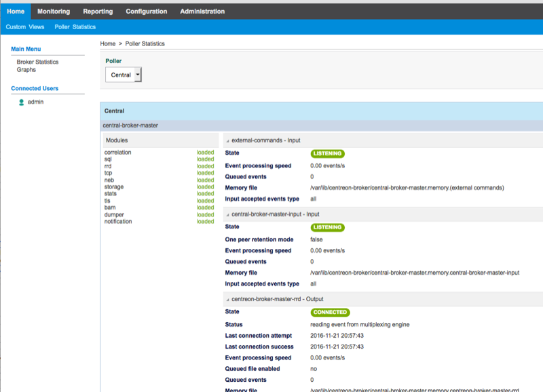Screen dimensions: 543x392
Task: Open Broker Statistics in Main Menu
Action: [37, 62]
